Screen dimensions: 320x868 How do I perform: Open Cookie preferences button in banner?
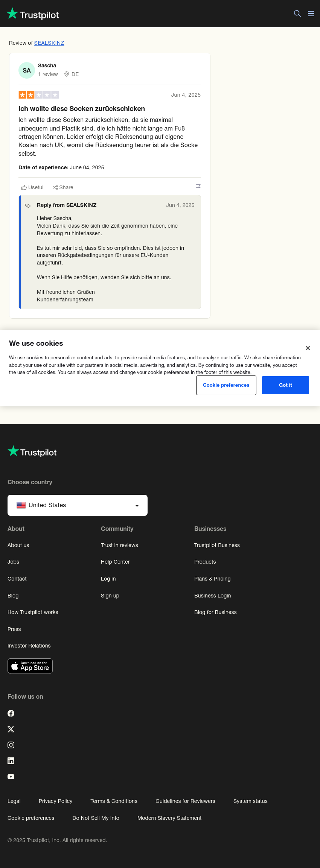[226, 385]
